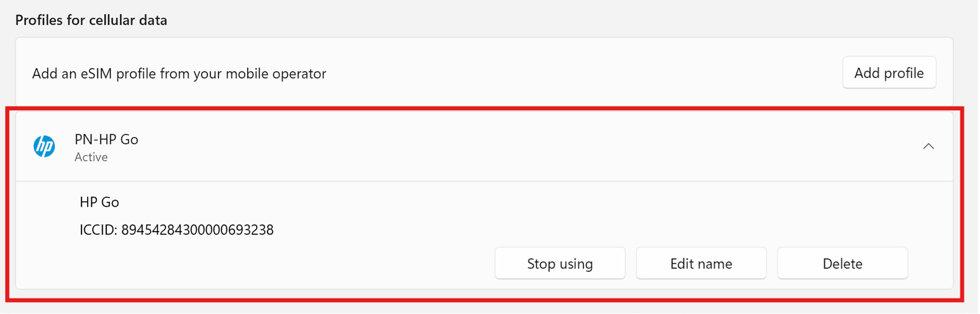Image resolution: width=980 pixels, height=314 pixels.
Task: Stop using the active eSIM profile
Action: [x=560, y=264]
